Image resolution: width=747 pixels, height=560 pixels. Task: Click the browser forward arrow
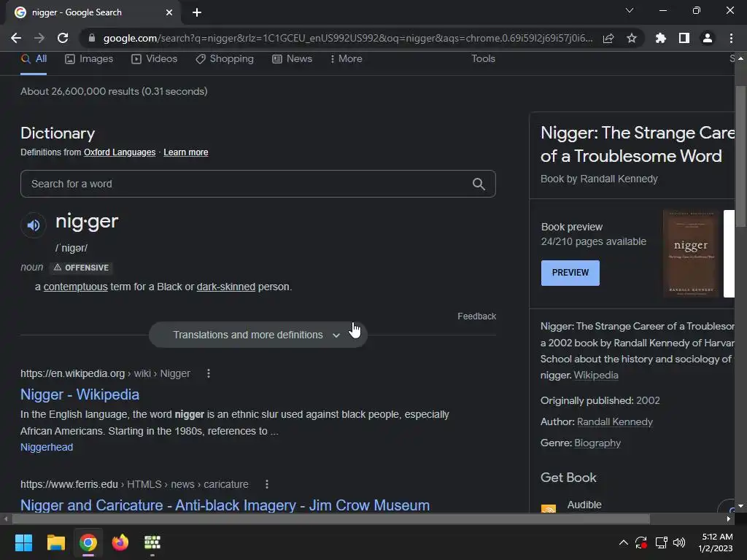[x=39, y=38]
